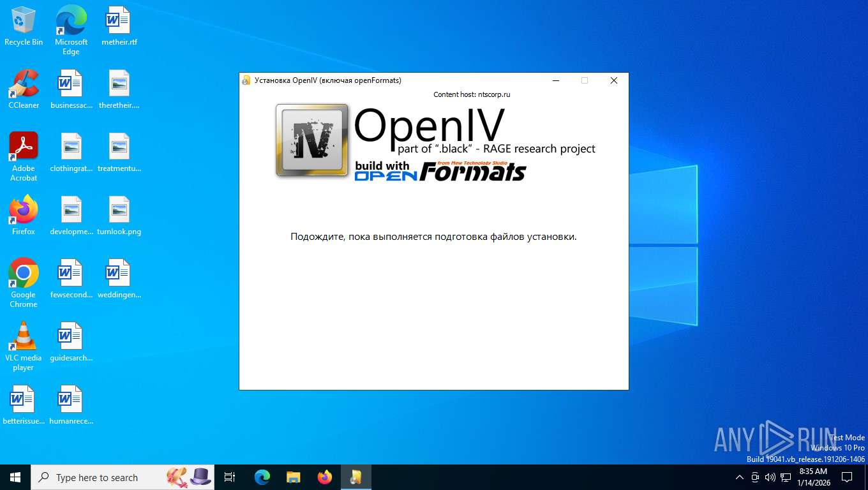The image size is (868, 490).
Task: Click the OpenIV logo image in installer
Action: [312, 140]
